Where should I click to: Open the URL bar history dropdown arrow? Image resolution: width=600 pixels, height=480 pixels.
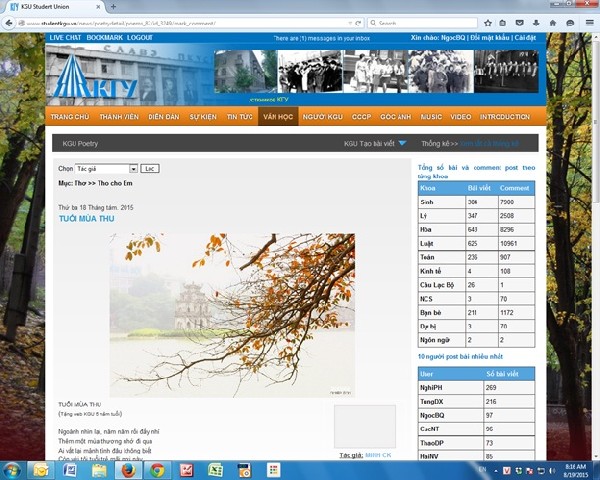(350, 23)
